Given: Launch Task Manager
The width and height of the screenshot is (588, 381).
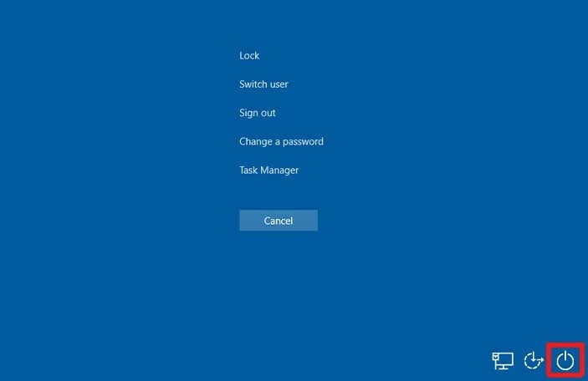Looking at the screenshot, I should coord(268,170).
